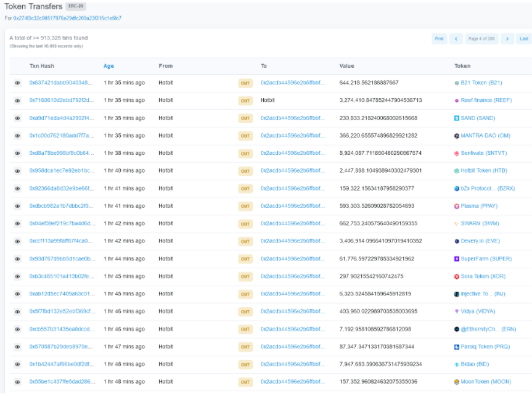532x396 pixels.
Task: Go to next page with right arrow
Action: 507,39
